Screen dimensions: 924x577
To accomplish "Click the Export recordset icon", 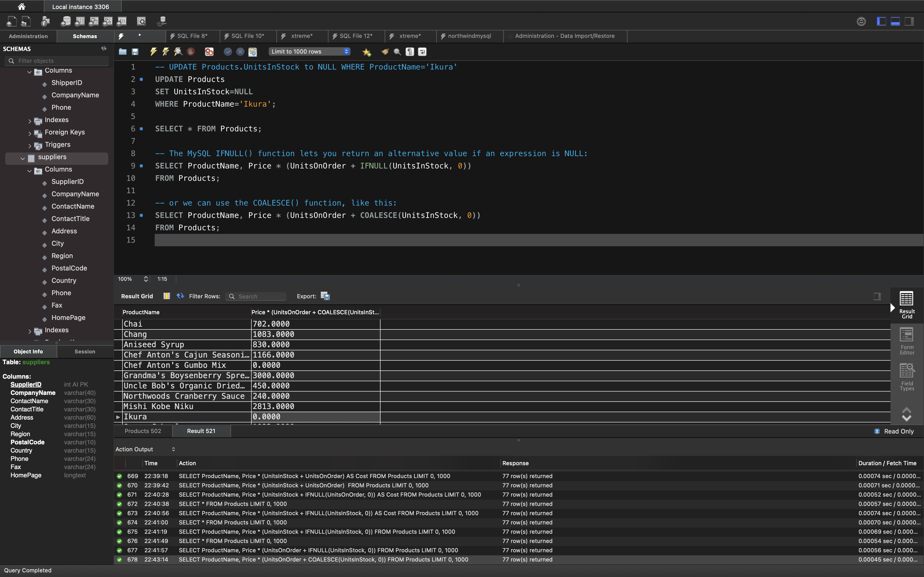I will [325, 296].
